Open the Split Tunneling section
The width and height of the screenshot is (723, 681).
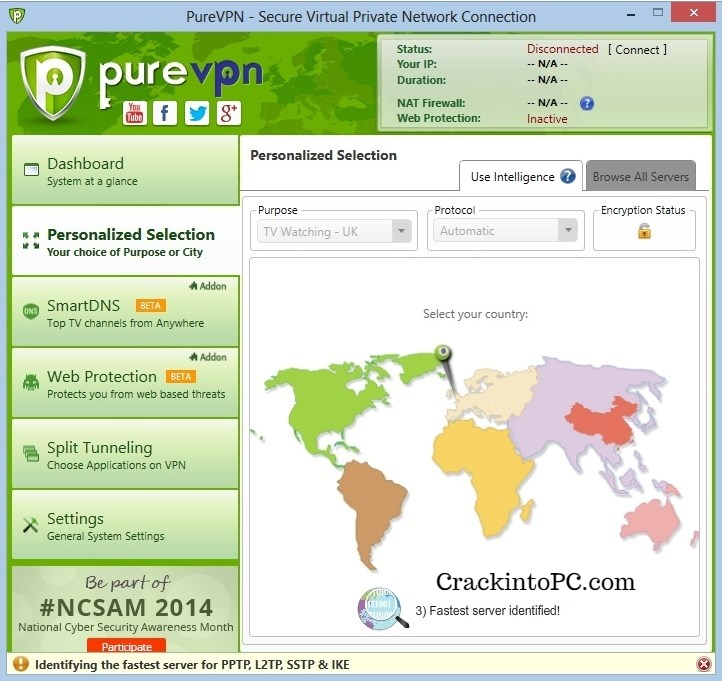click(125, 454)
